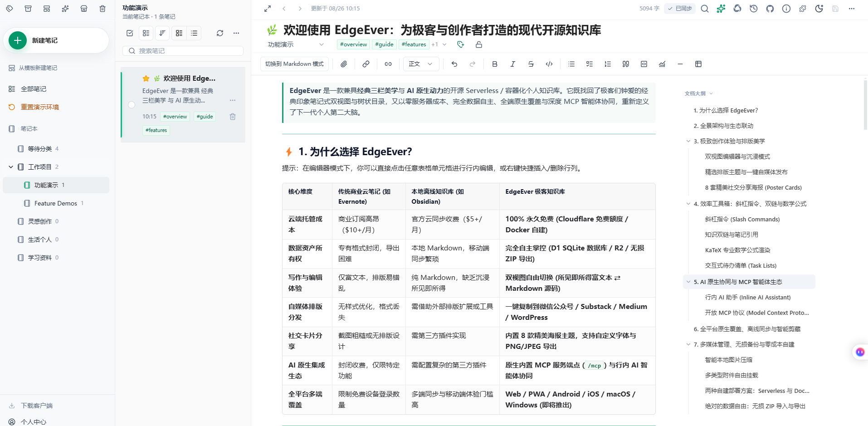Collapse outline section 4 效率工具箱

[x=688, y=204]
